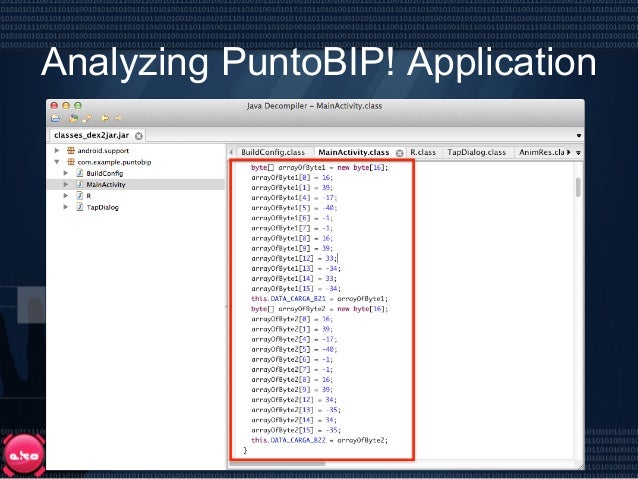
Task: Click the Backward navigation arrow icon
Action: pyautogui.click(x=105, y=118)
